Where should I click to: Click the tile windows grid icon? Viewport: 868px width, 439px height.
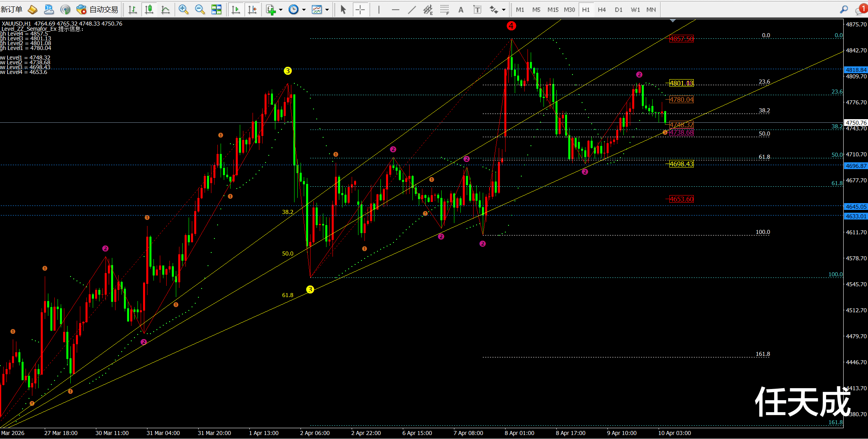[x=216, y=10]
